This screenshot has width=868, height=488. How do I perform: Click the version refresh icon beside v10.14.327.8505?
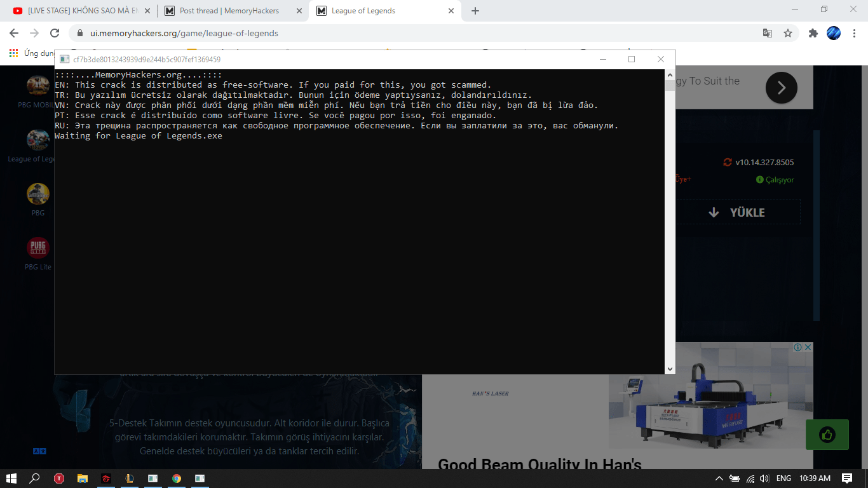tap(728, 162)
